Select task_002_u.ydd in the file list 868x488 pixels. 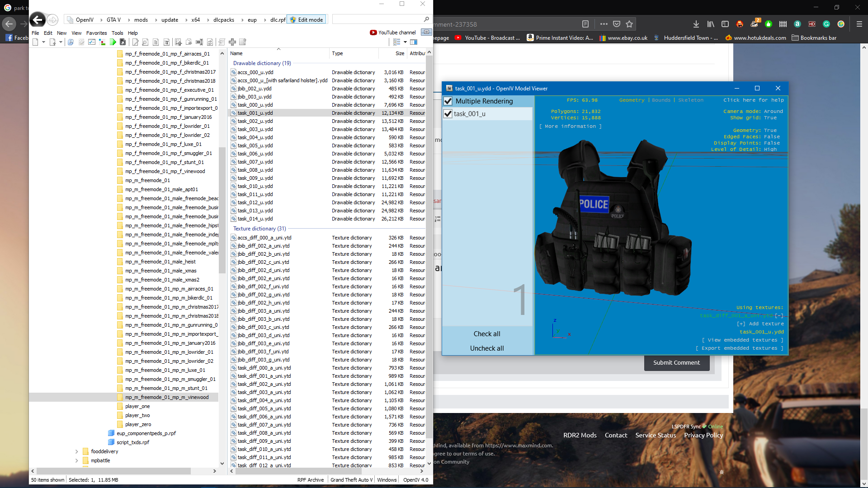tap(255, 121)
